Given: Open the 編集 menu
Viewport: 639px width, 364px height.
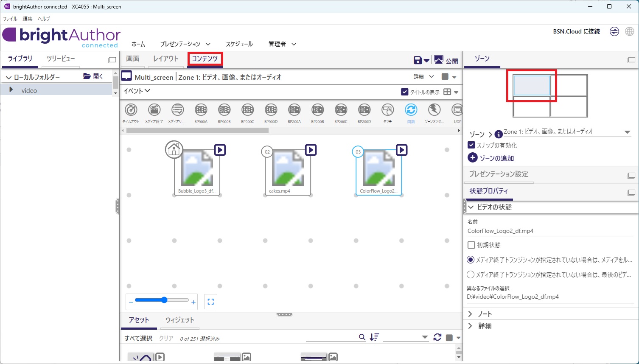Looking at the screenshot, I should coord(28,19).
